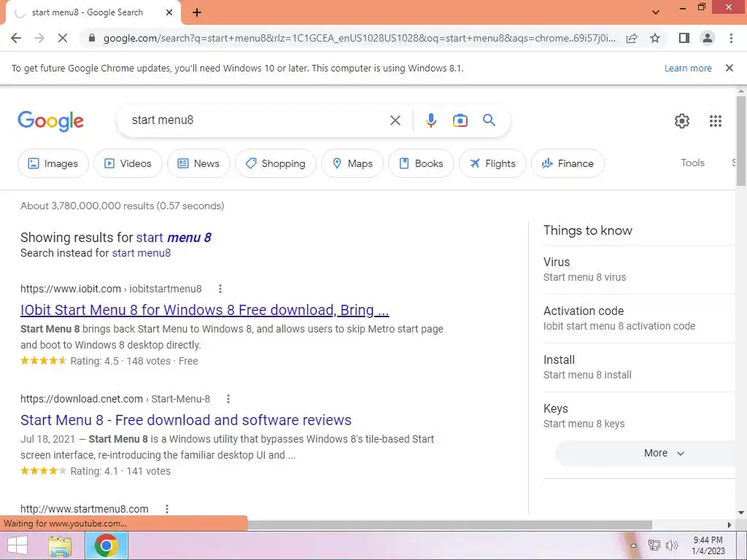Open the tab search chevron in title bar
This screenshot has height=560, width=747.
656,12
